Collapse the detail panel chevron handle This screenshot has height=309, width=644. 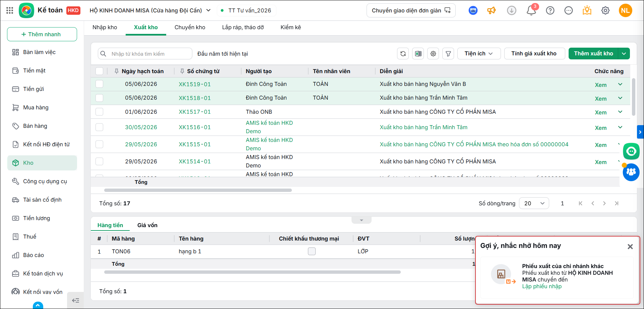coord(362,220)
